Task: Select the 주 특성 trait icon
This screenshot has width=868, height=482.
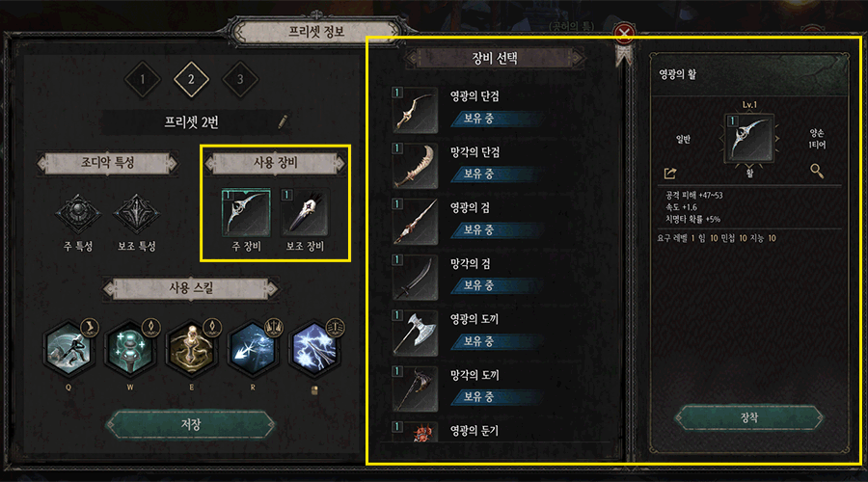Action: (78, 213)
